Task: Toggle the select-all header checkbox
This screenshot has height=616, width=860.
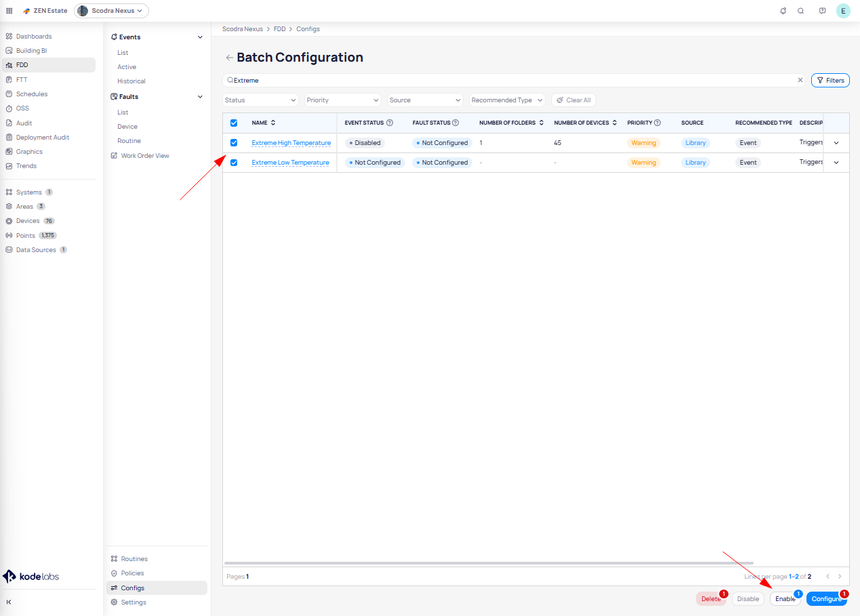Action: tap(234, 123)
